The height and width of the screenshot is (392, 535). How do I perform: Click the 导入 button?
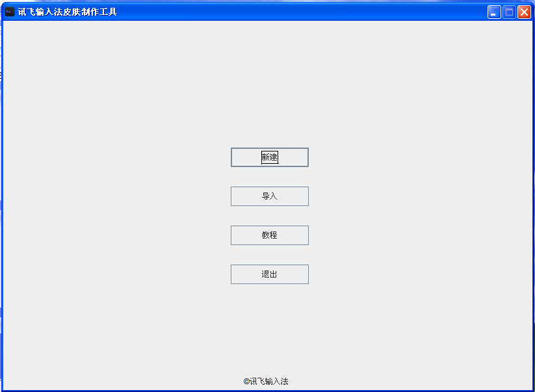[x=270, y=196]
